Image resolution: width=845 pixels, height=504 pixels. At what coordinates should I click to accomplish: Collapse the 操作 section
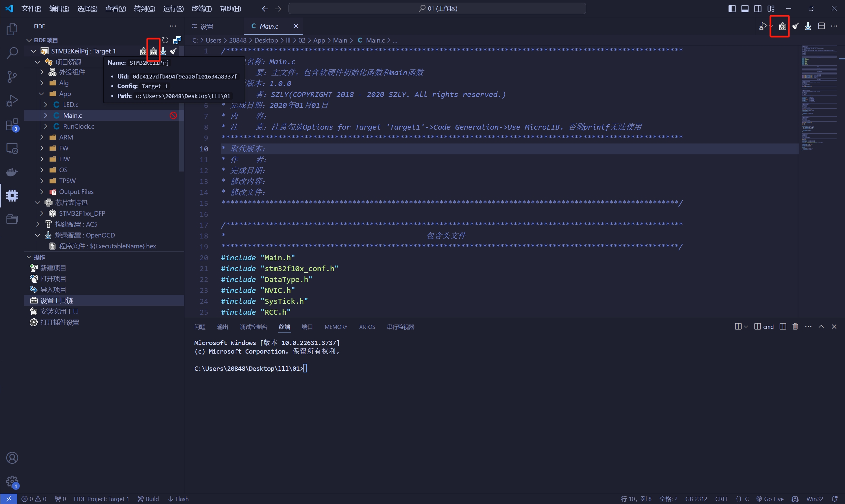(29, 257)
